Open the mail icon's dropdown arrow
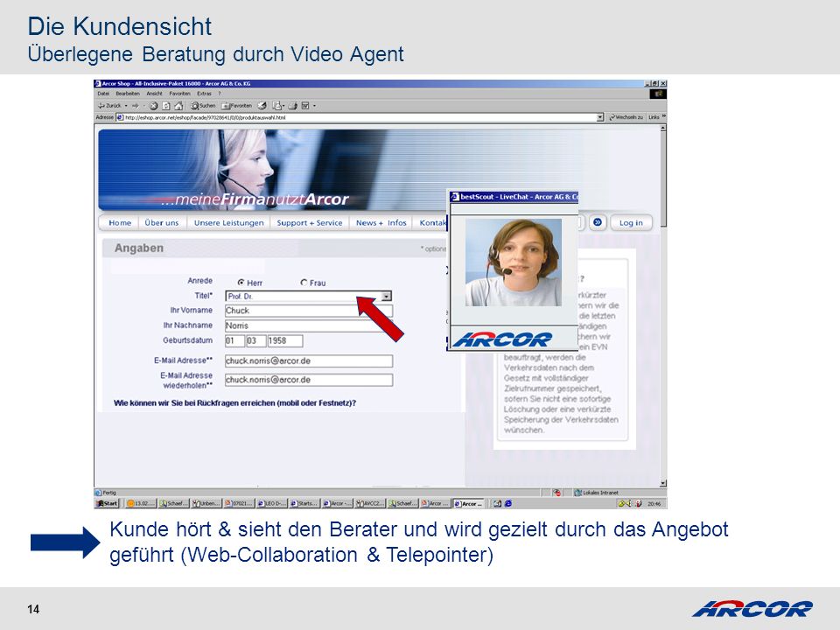840x630 pixels. 283,106
